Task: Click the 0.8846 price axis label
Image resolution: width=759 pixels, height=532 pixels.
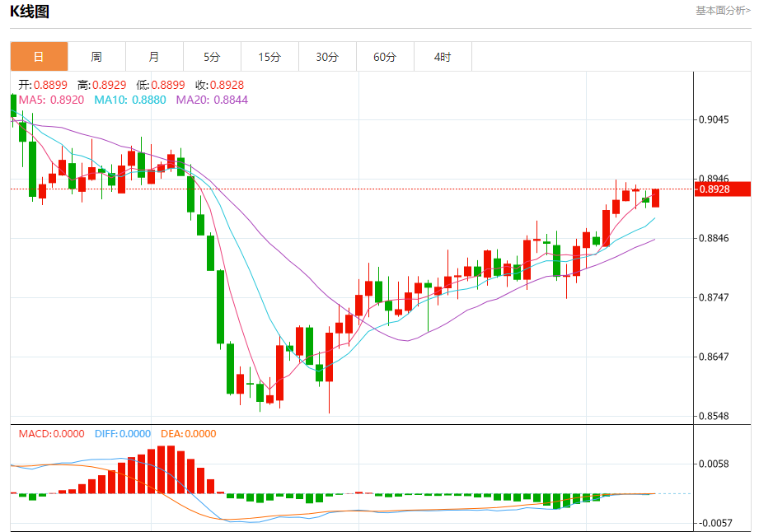Action: point(714,238)
